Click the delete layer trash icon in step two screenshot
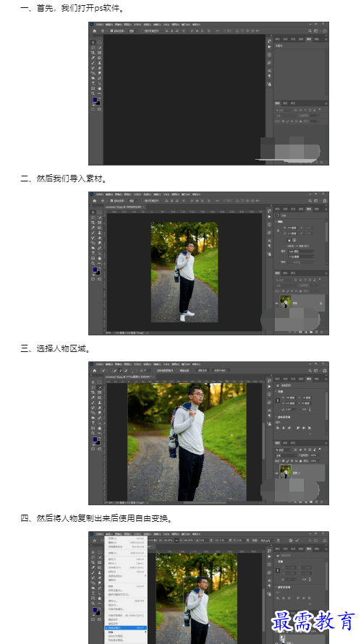The width and height of the screenshot is (361, 644). point(321,332)
